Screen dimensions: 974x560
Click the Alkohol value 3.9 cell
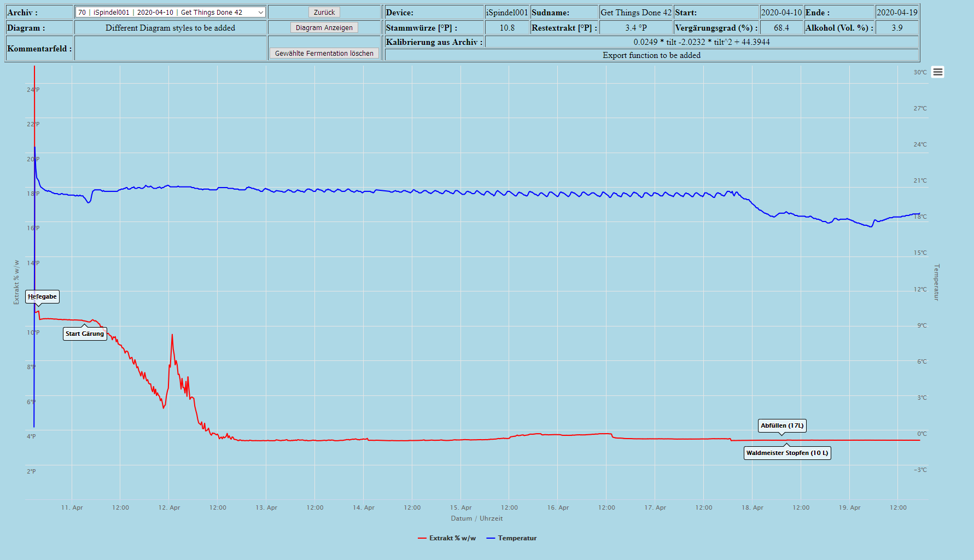[x=897, y=28]
